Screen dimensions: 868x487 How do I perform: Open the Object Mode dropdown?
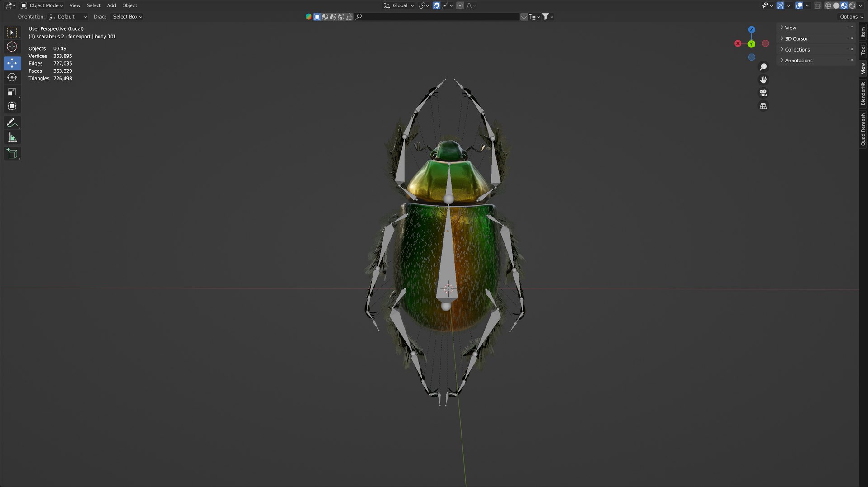(42, 5)
